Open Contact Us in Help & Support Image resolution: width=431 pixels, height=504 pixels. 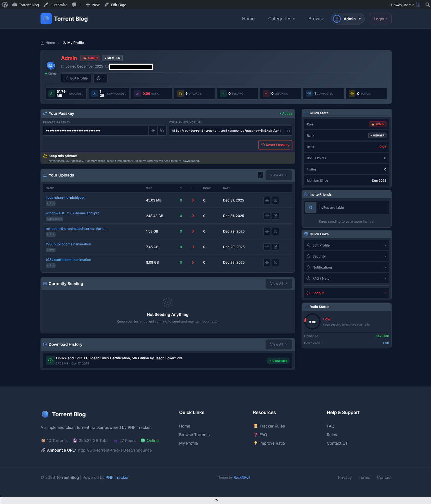click(337, 443)
